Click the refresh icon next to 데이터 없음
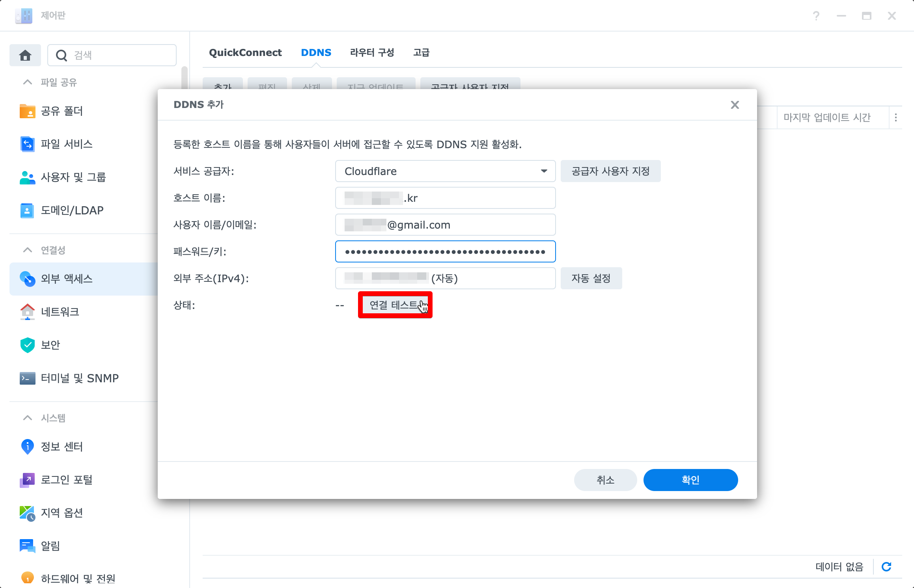 coord(886,567)
